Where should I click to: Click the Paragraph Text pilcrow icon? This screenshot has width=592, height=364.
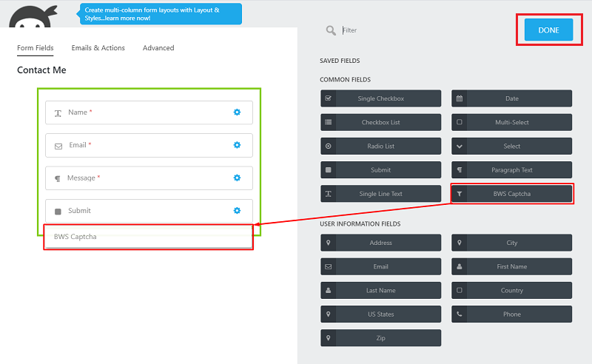tap(460, 170)
